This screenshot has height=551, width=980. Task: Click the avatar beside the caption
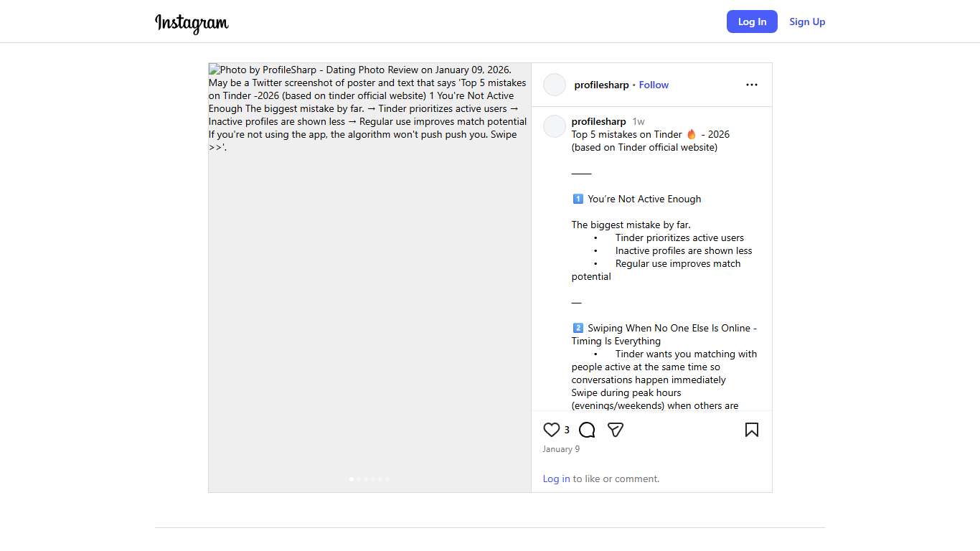(x=555, y=126)
